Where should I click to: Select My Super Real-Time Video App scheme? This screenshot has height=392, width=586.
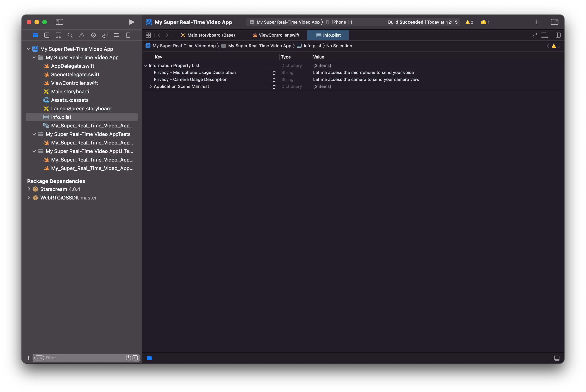click(x=285, y=22)
